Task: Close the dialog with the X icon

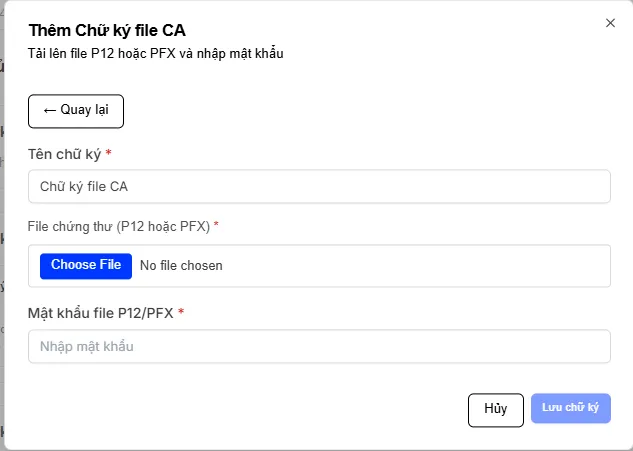Action: [610, 23]
